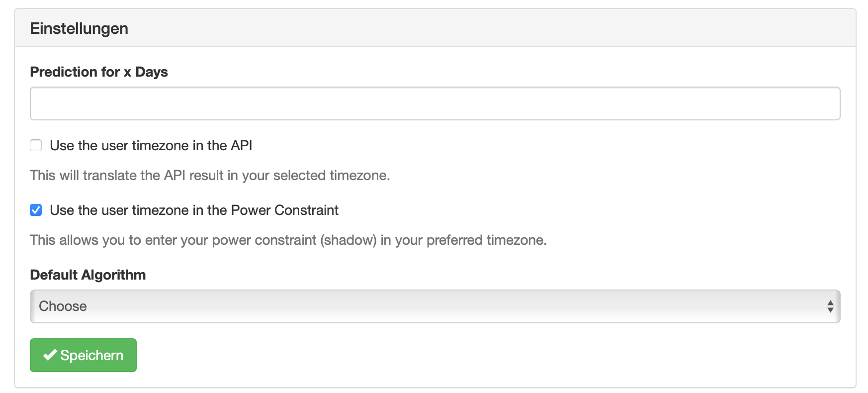The image size is (868, 393).
Task: Click the API result timezone help text
Action: [210, 175]
